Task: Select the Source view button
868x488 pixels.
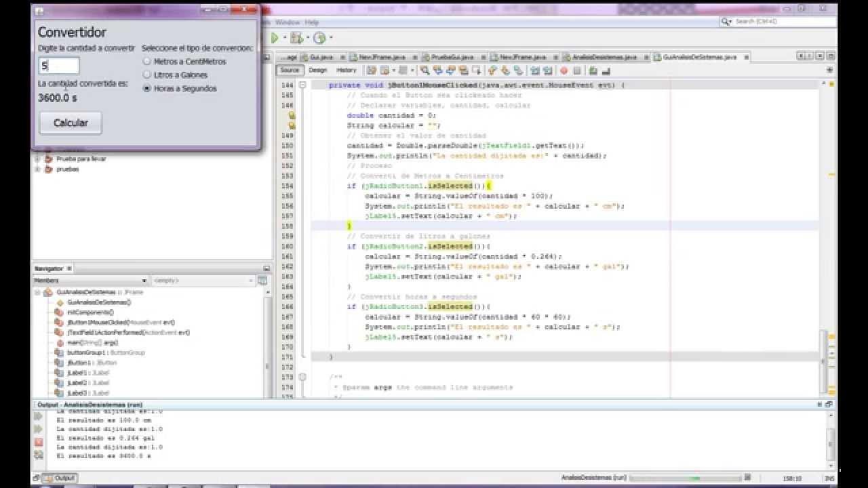Action: click(290, 70)
